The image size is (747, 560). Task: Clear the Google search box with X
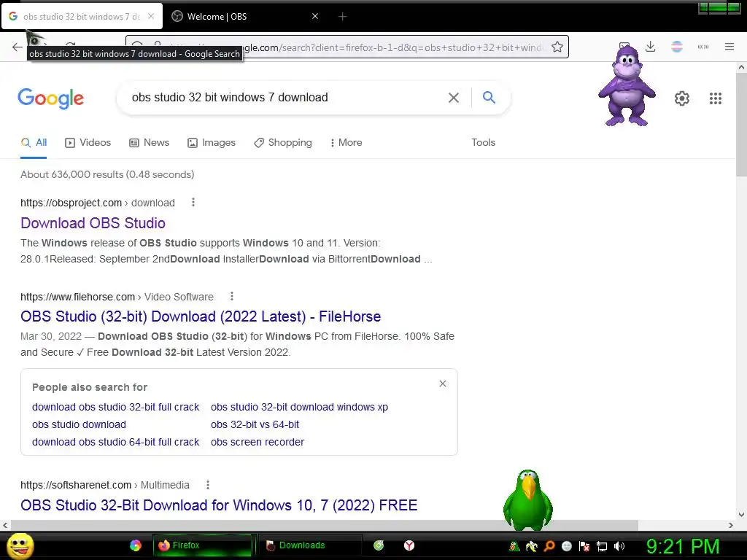(454, 98)
